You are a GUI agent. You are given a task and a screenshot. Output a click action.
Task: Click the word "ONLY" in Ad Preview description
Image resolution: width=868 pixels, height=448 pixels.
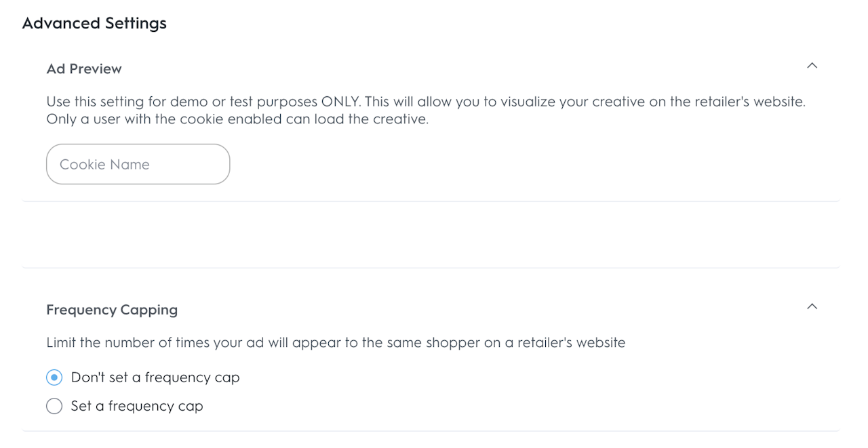point(340,102)
